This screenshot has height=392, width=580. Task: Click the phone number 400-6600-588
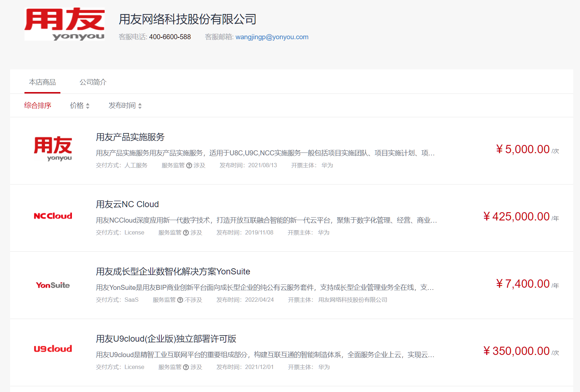[x=170, y=37]
